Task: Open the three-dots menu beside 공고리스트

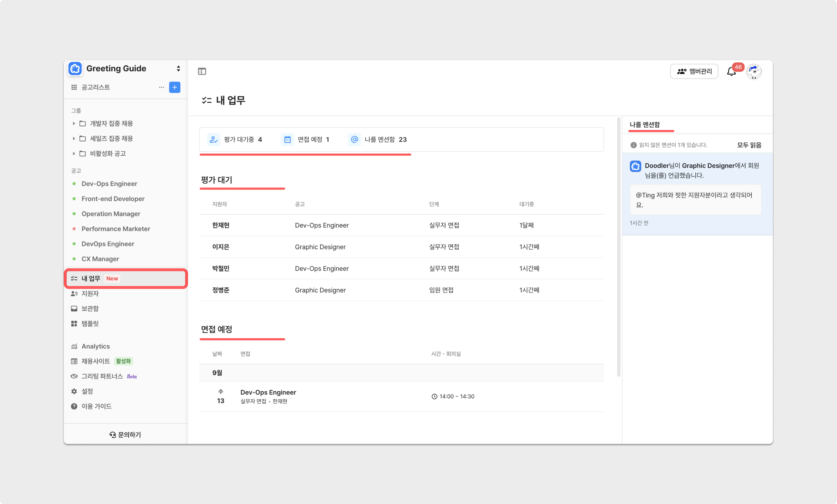Action: tap(162, 87)
